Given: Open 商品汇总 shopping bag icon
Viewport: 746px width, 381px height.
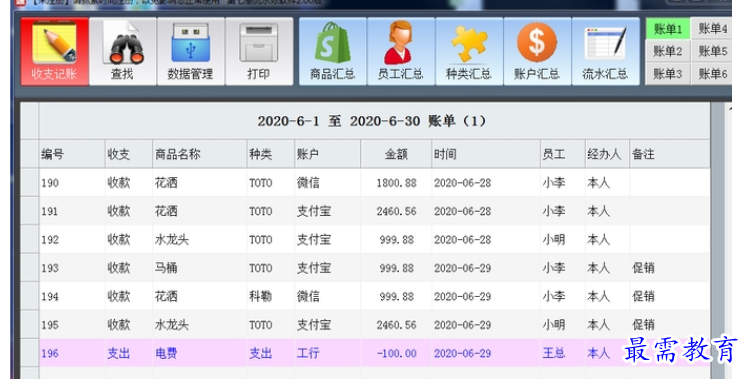Looking at the screenshot, I should [x=333, y=51].
